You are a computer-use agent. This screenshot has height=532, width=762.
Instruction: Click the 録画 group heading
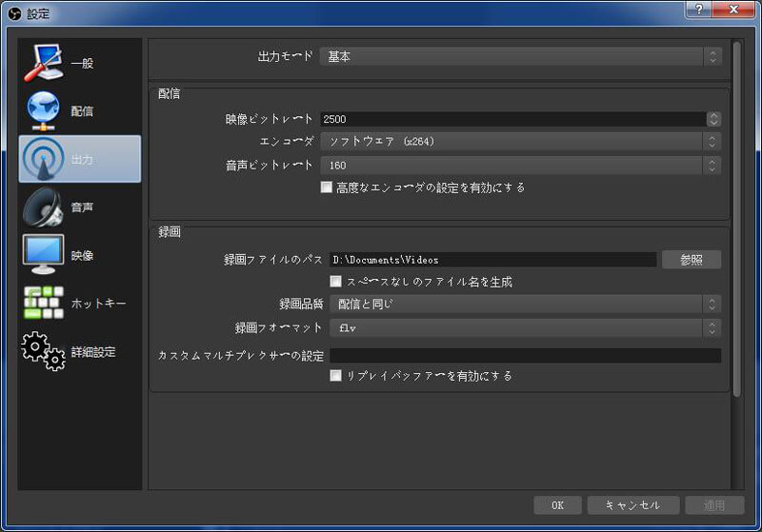point(170,232)
